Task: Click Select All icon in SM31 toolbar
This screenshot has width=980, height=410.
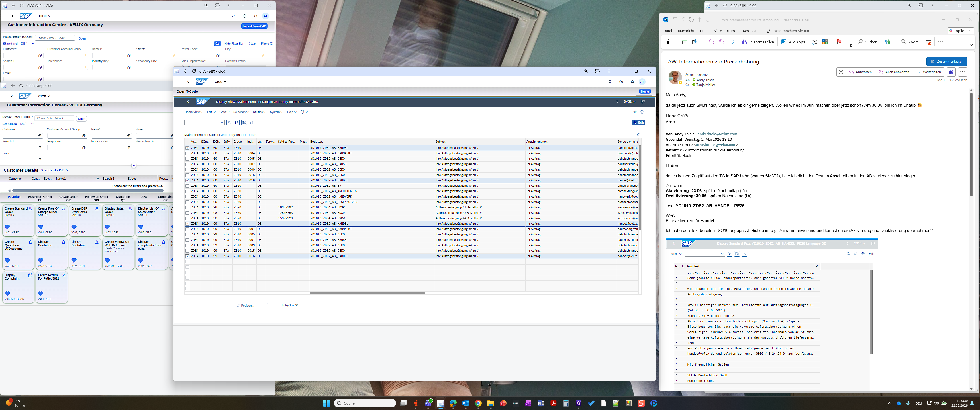Action: (x=237, y=122)
